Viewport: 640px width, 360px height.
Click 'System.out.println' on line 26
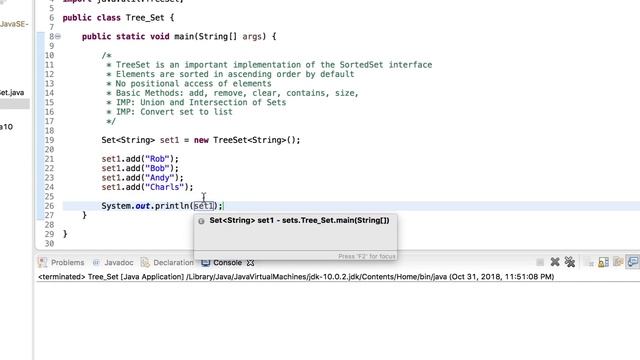pyautogui.click(x=145, y=206)
